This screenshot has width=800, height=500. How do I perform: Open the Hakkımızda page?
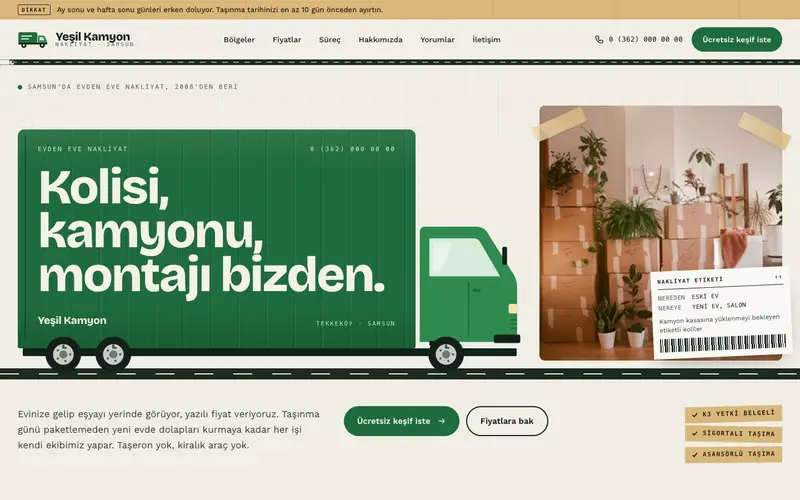tap(380, 39)
